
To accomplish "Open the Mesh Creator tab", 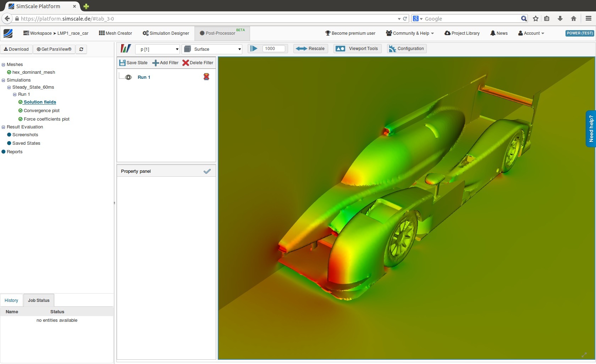I will [x=115, y=33].
